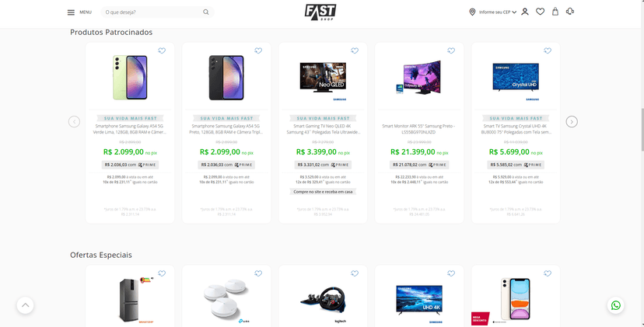
Task: Show next sponsored products with right arrow
Action: coord(572,121)
